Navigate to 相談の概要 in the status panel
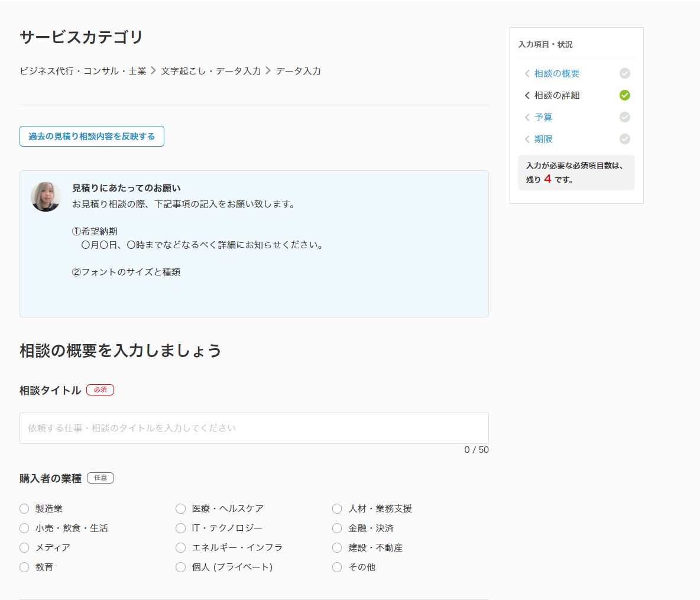 click(556, 73)
